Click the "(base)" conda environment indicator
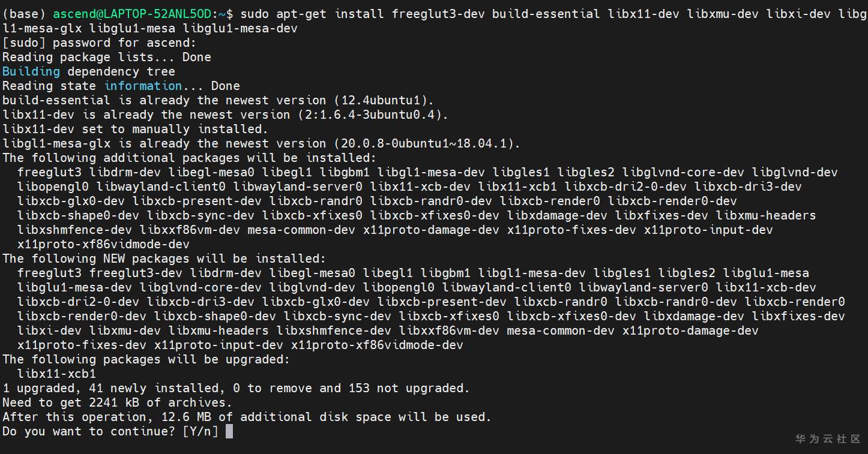 (x=24, y=14)
